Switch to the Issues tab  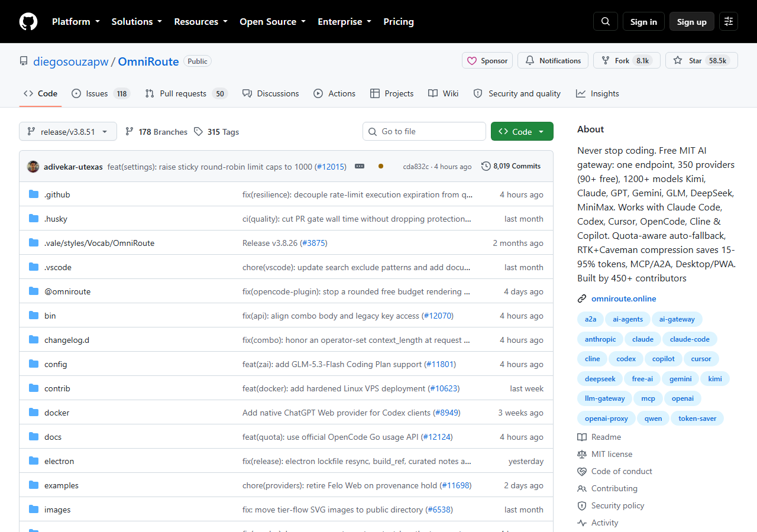(x=101, y=93)
